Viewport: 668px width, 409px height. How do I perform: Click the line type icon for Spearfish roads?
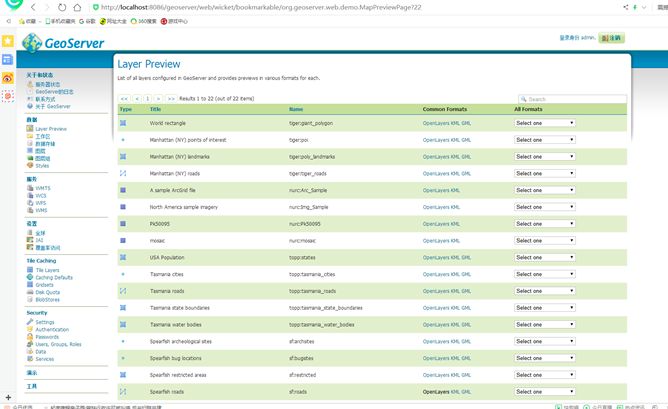coord(123,392)
